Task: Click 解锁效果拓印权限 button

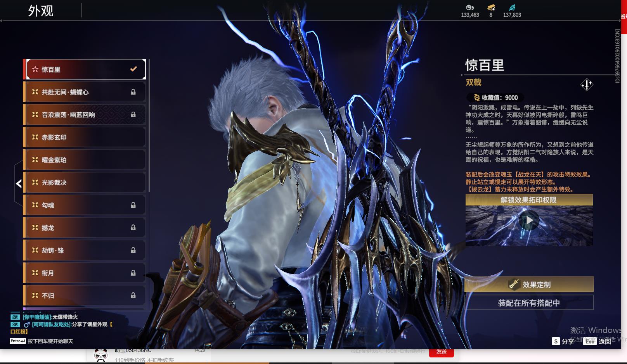Action: point(529,200)
